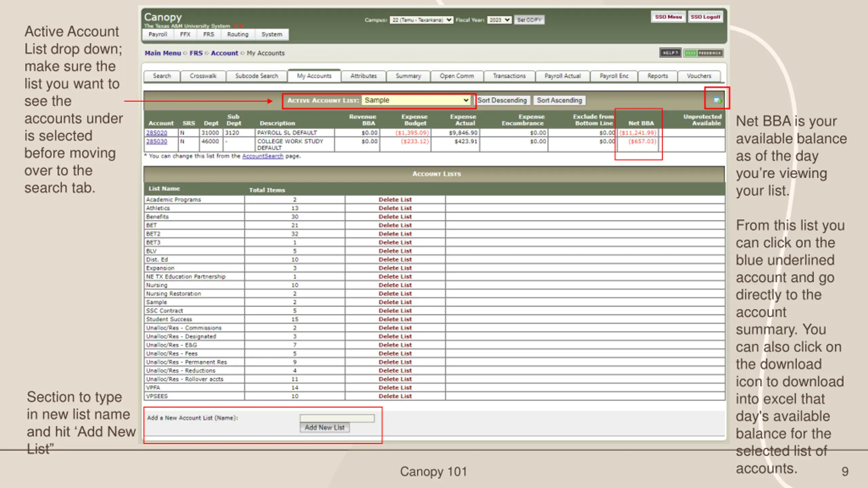The width and height of the screenshot is (868, 488).
Task: Switch to the Subcode Search tab
Action: pos(257,76)
